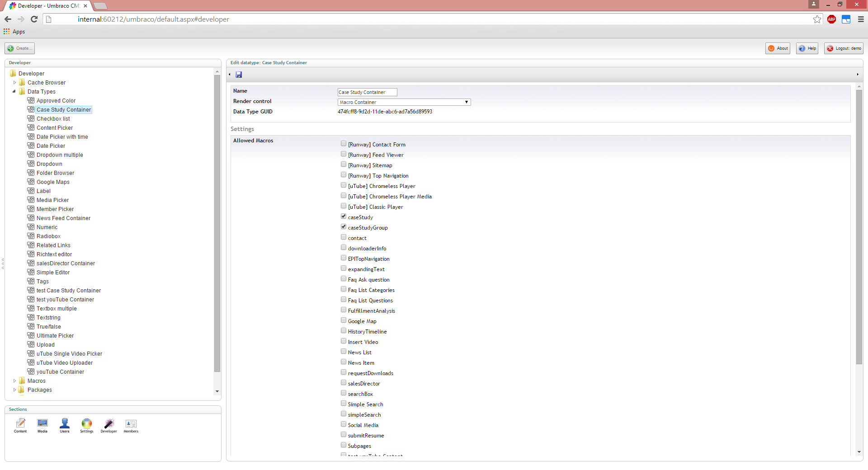The image size is (868, 470).
Task: Click the Name input field
Action: pyautogui.click(x=367, y=92)
